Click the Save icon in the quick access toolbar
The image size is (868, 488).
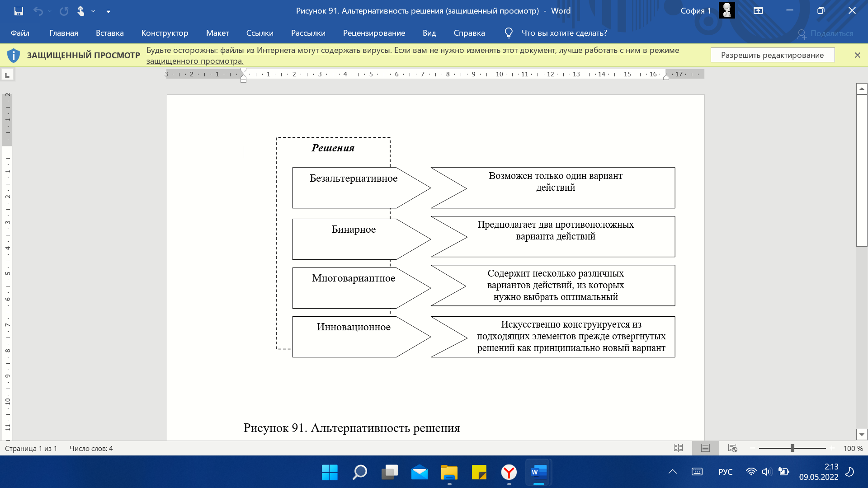(19, 11)
